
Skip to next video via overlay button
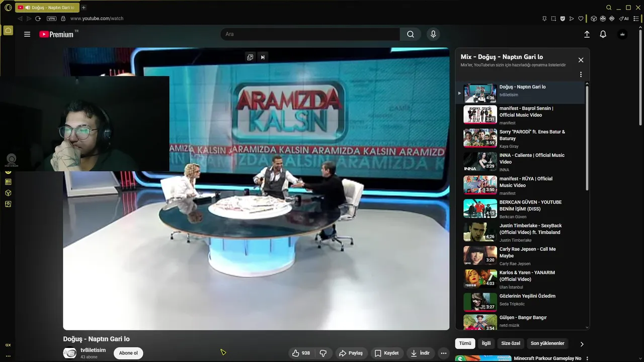(x=263, y=57)
